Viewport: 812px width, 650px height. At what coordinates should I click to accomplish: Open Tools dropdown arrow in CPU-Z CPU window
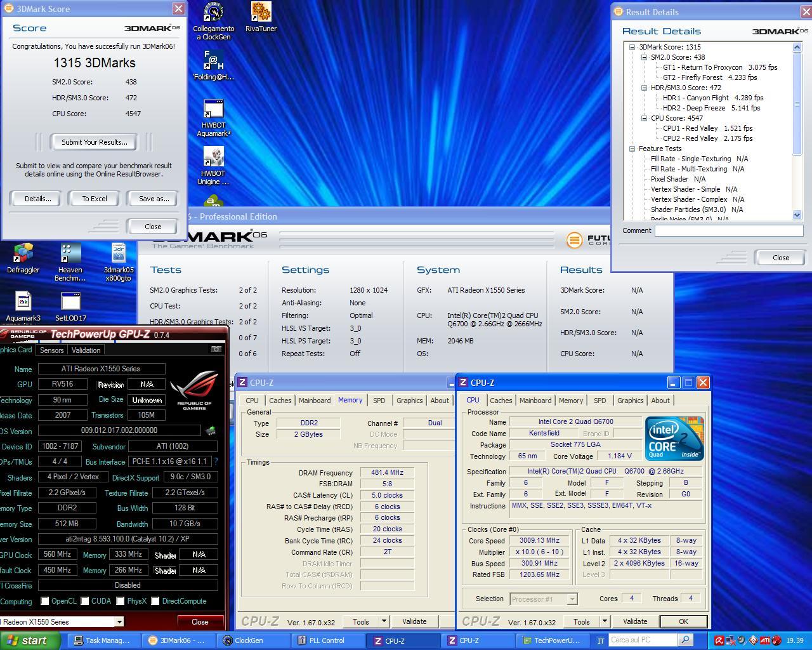pos(605,621)
